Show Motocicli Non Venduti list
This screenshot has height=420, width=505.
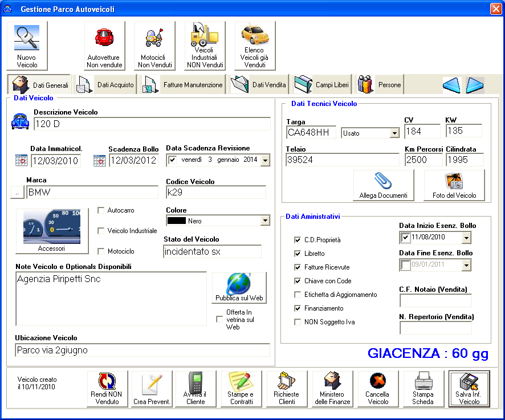tap(155, 46)
